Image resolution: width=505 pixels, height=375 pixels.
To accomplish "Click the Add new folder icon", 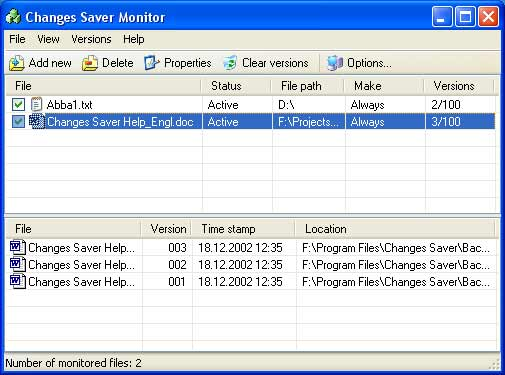I will tap(17, 63).
